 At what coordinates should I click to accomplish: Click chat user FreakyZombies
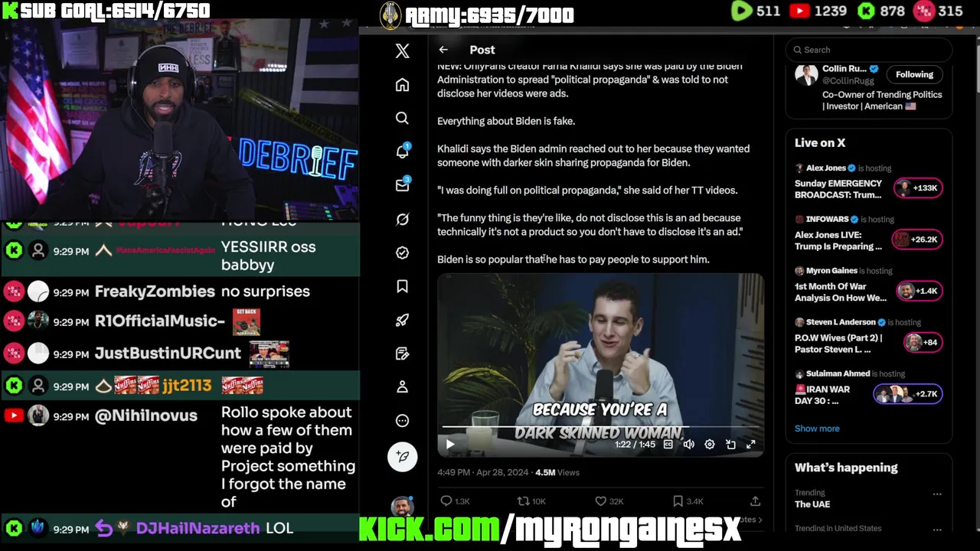pos(155,292)
